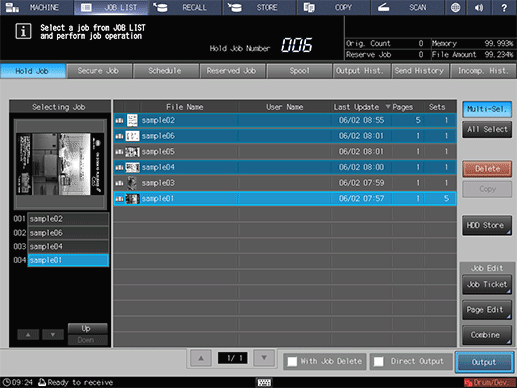The width and height of the screenshot is (517, 388).
Task: Select the sample06 row in the job table
Action: [285, 136]
